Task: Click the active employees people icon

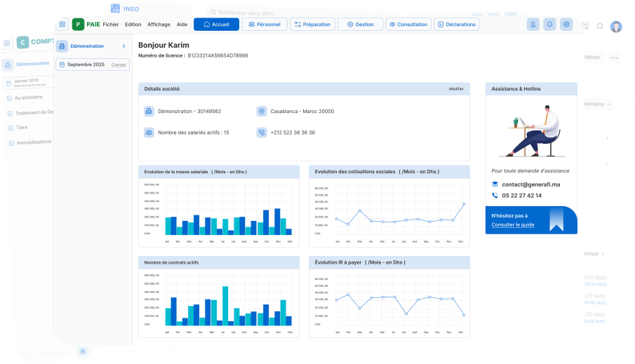Action: coord(149,132)
